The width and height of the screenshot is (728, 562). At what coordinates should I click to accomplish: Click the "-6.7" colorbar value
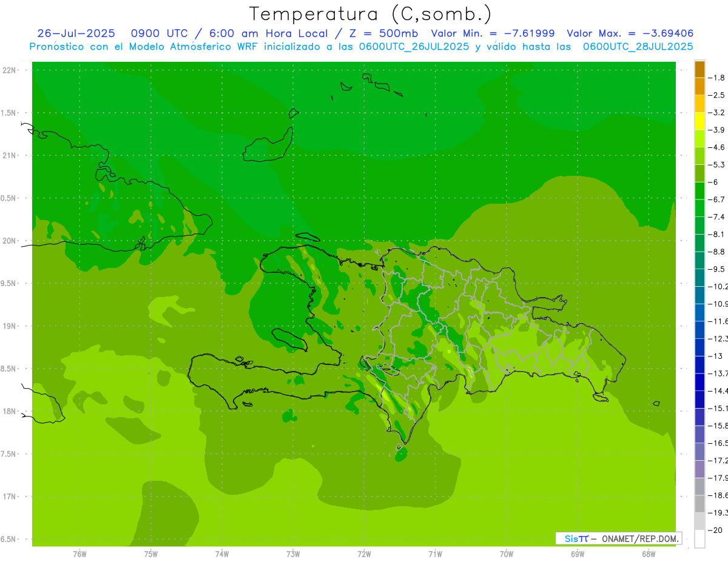pyautogui.click(x=716, y=199)
